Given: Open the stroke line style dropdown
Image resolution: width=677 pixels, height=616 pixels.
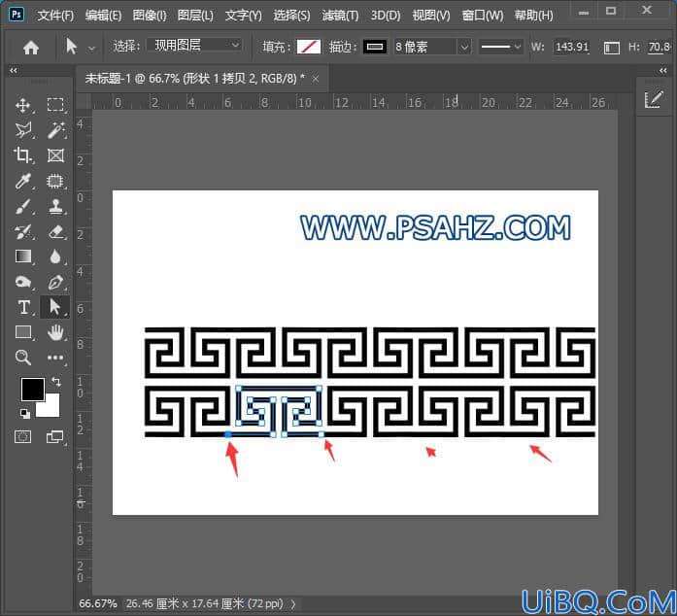Looking at the screenshot, I should tap(500, 47).
